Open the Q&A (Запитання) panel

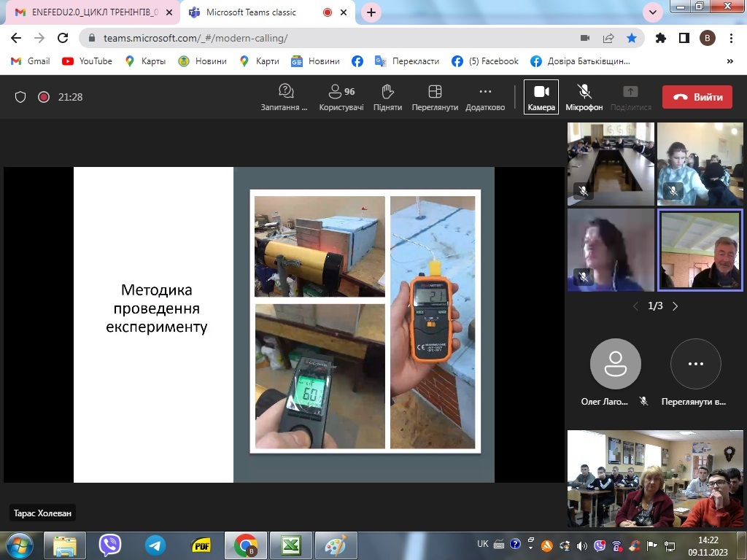(285, 97)
